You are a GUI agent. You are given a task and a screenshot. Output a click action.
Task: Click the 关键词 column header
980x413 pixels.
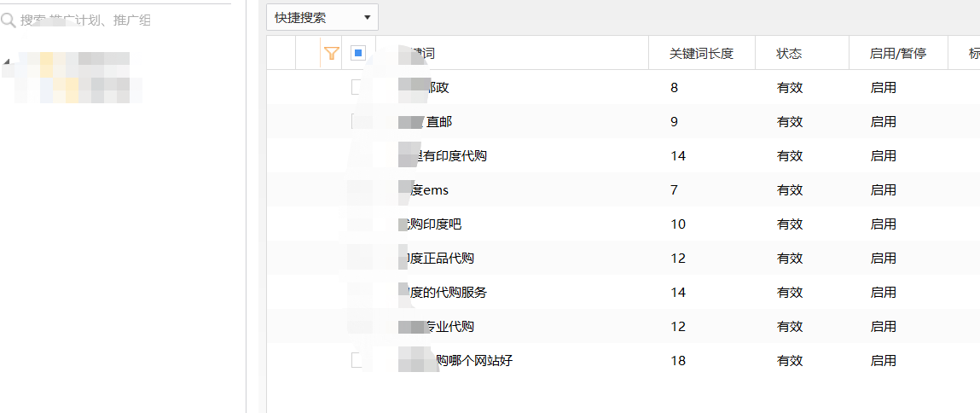421,53
